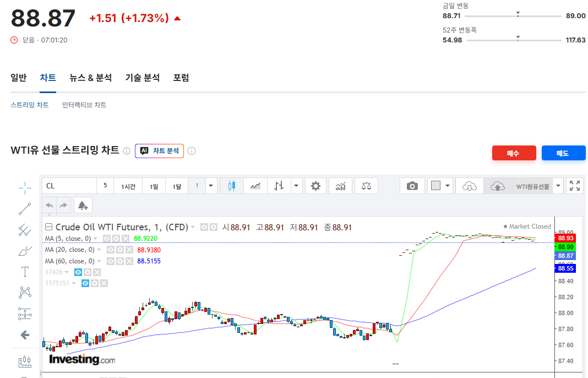Click the AI 차트 분석 button

(159, 151)
